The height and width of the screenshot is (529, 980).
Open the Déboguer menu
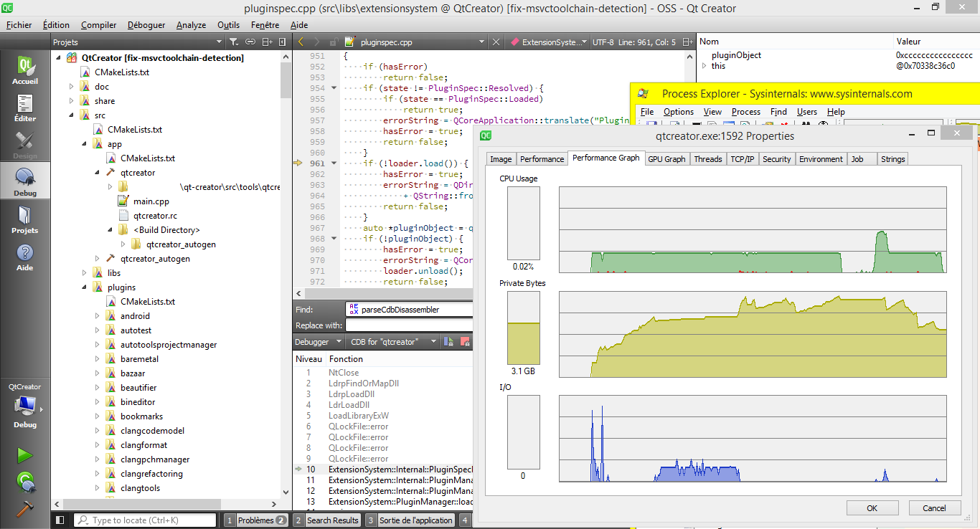click(x=146, y=25)
